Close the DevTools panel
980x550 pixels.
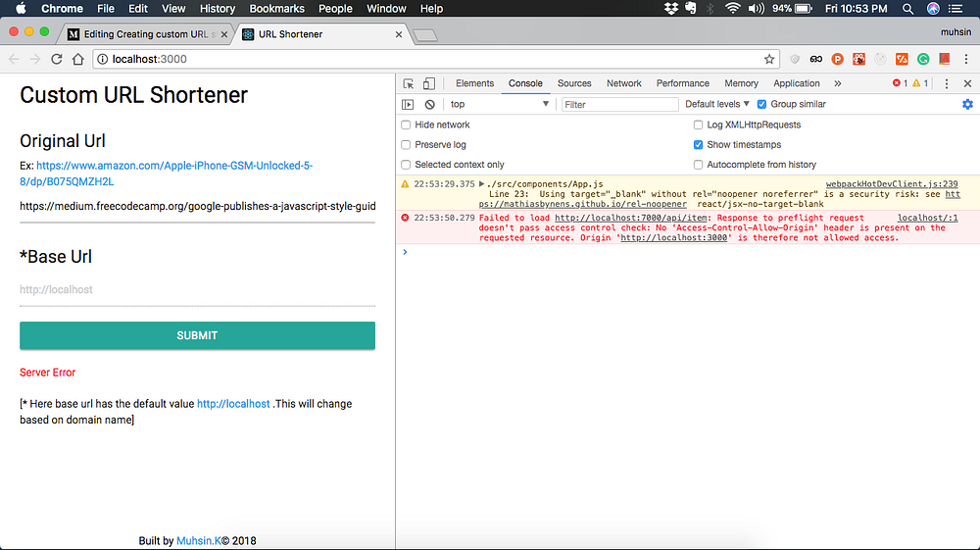[x=967, y=83]
